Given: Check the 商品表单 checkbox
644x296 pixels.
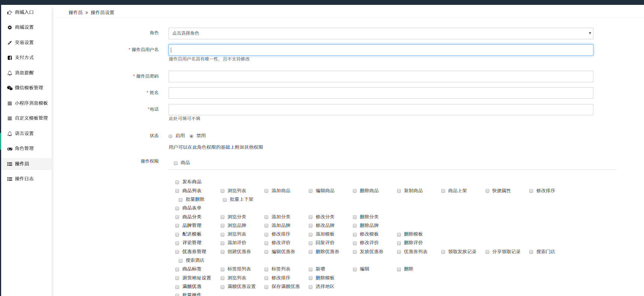Looking at the screenshot, I should coord(177,208).
